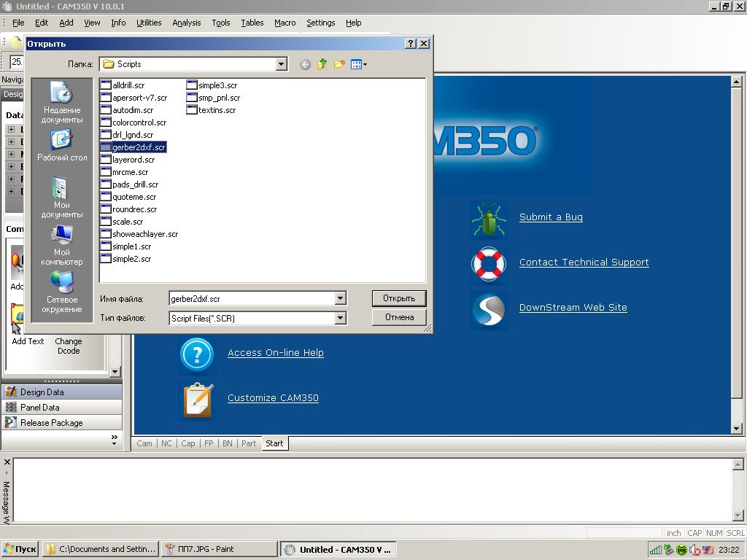Expand the Scripts folder dropdown
The width and height of the screenshot is (747, 560).
[281, 64]
